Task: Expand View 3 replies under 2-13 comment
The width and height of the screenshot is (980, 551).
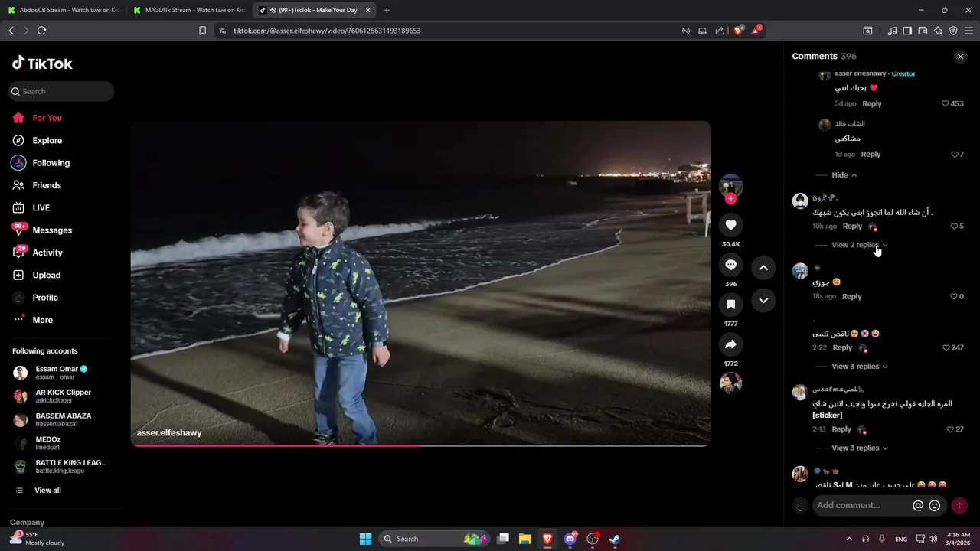Action: [860, 448]
